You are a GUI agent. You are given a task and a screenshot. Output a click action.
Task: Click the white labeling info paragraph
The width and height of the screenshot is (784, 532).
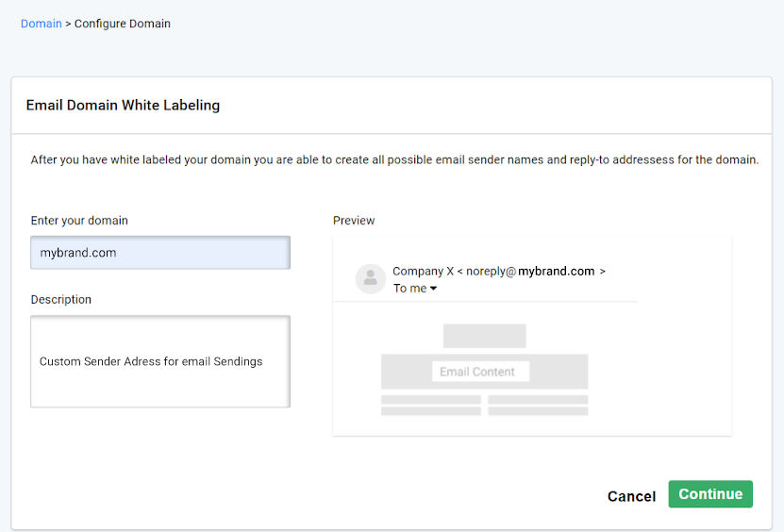394,160
